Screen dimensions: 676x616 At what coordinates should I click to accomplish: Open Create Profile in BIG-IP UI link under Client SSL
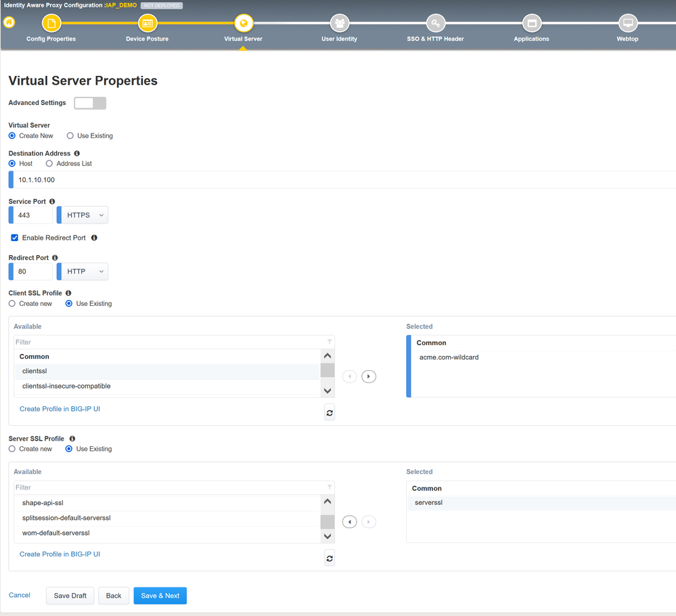tap(60, 409)
